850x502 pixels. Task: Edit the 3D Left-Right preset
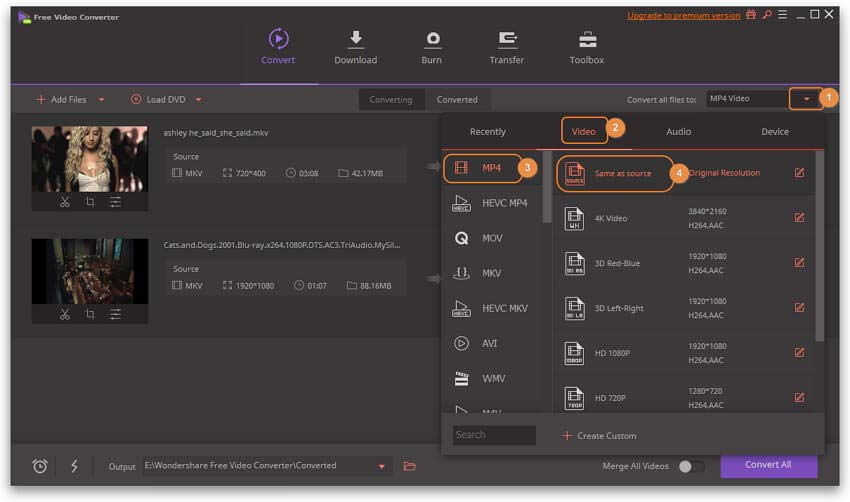click(799, 307)
